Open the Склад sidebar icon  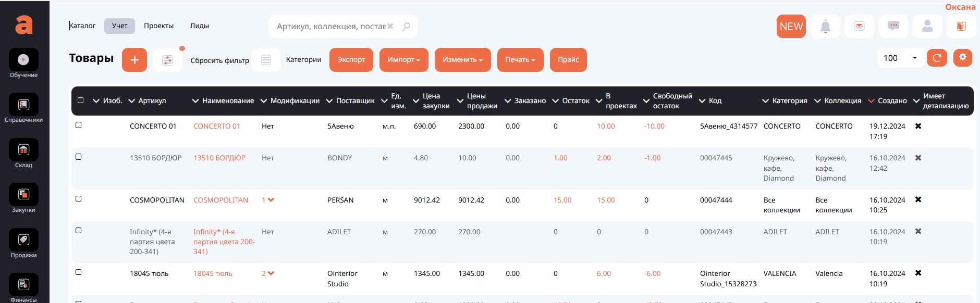(x=23, y=150)
